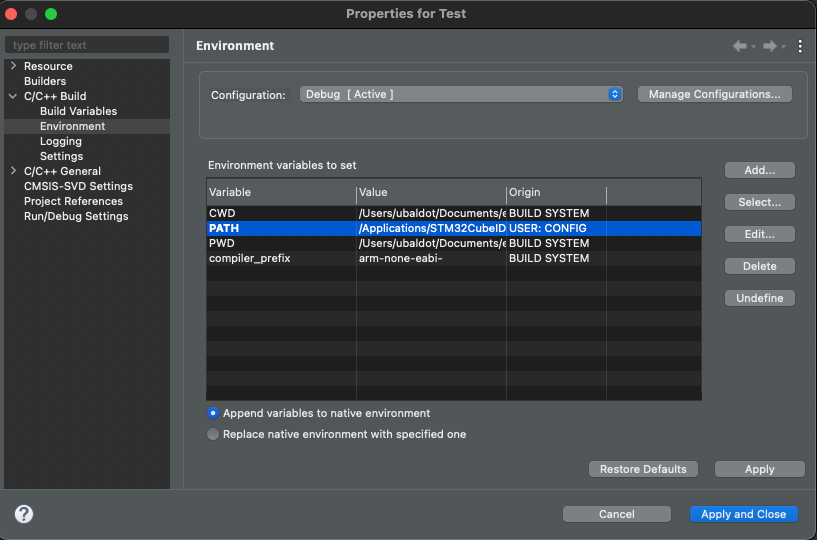Select the compiler_prefix variable row
The image size is (817, 540).
(280, 258)
